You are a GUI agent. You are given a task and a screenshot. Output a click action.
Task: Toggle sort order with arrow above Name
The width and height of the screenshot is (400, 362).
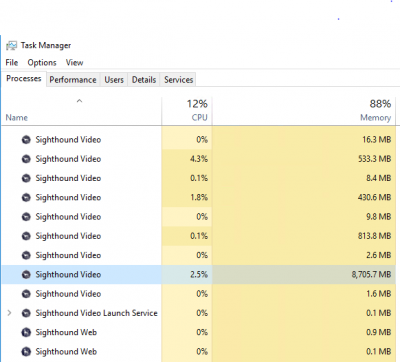tap(79, 101)
